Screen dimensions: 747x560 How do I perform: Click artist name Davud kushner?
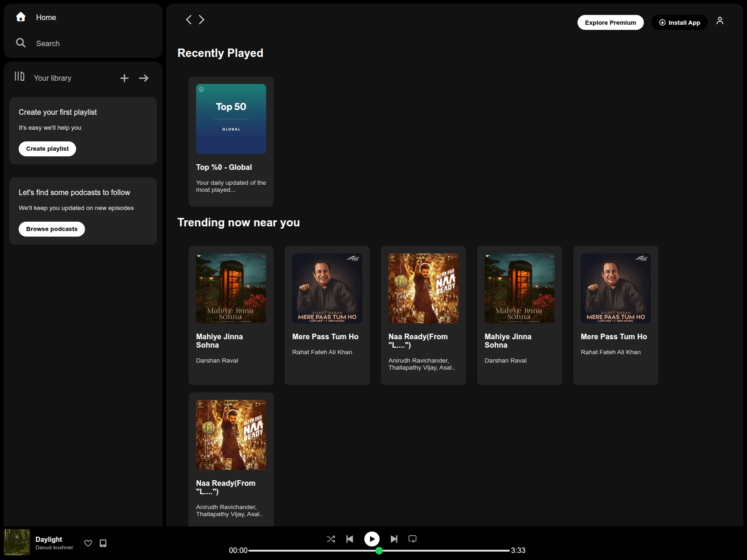54,547
